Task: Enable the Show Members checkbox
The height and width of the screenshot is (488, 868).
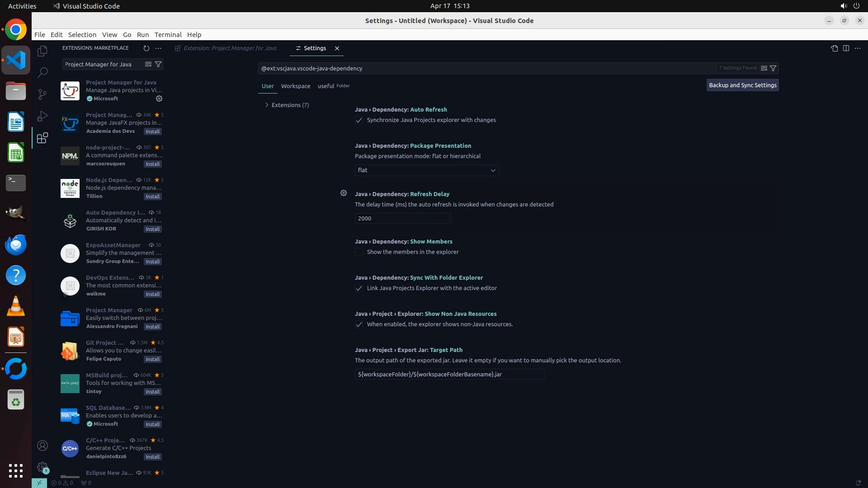Action: pos(359,252)
